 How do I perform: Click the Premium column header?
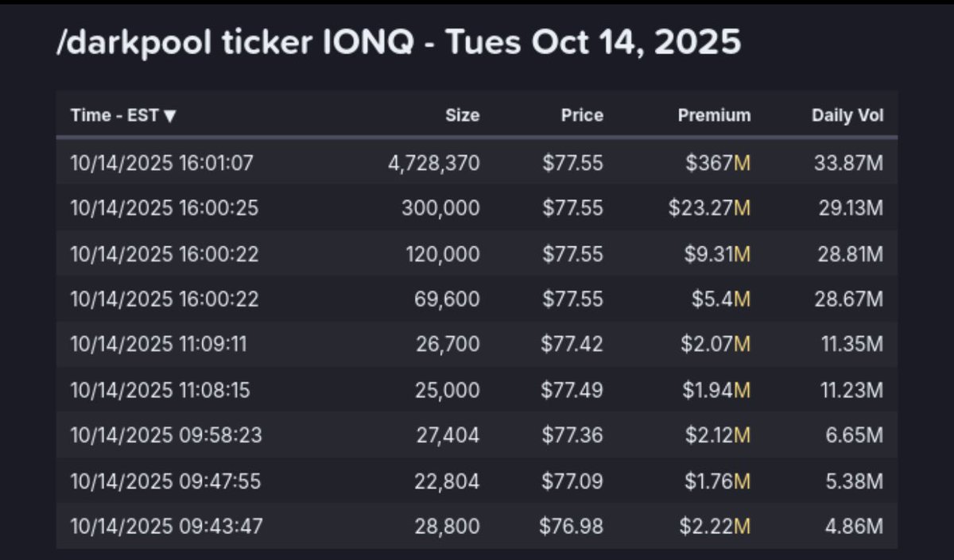coord(714,115)
